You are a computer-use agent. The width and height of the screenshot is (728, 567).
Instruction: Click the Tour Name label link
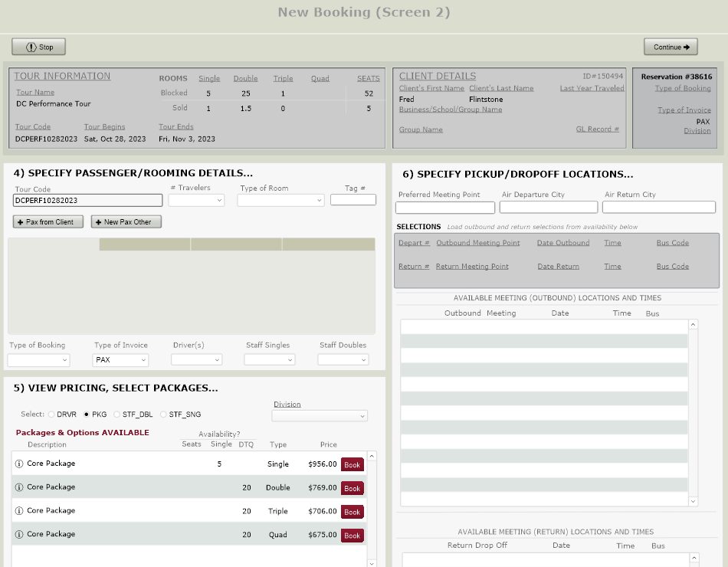(x=35, y=93)
